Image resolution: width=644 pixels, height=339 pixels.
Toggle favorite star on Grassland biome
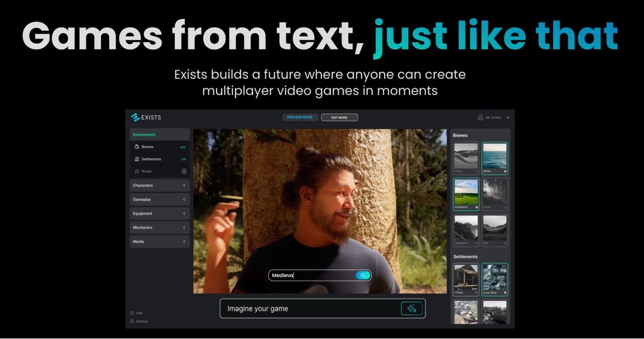pos(477,207)
